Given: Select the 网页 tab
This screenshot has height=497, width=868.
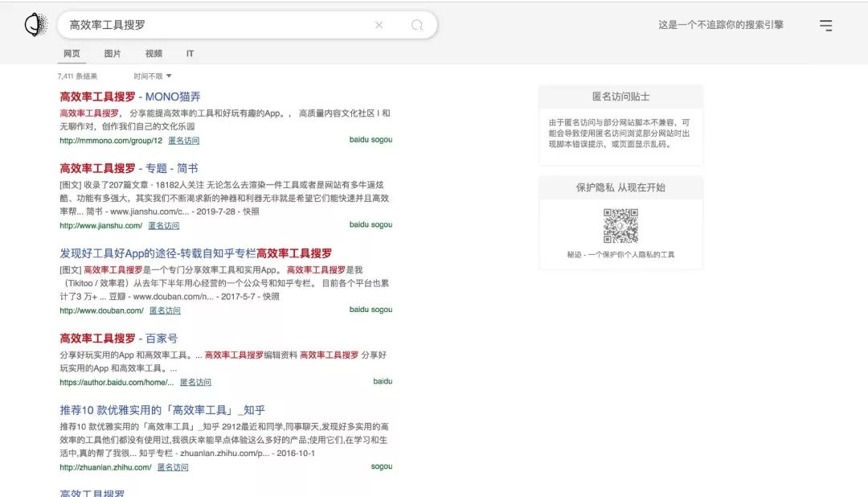Looking at the screenshot, I should 72,54.
